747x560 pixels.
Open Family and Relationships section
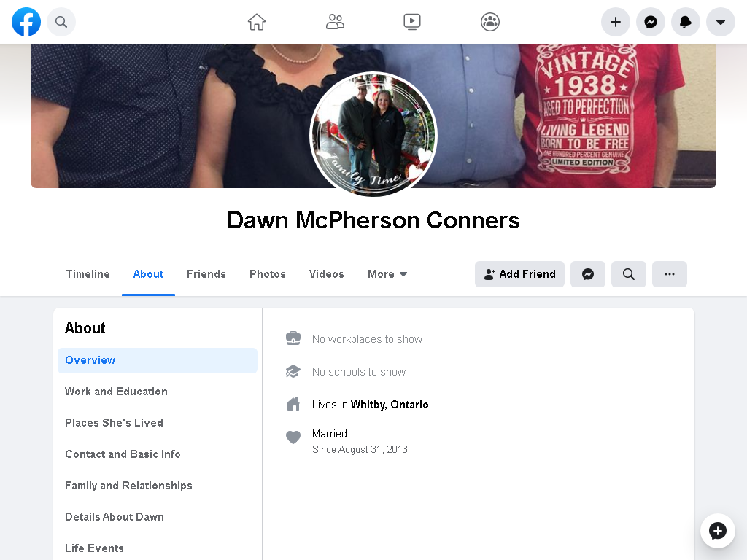pos(158,486)
